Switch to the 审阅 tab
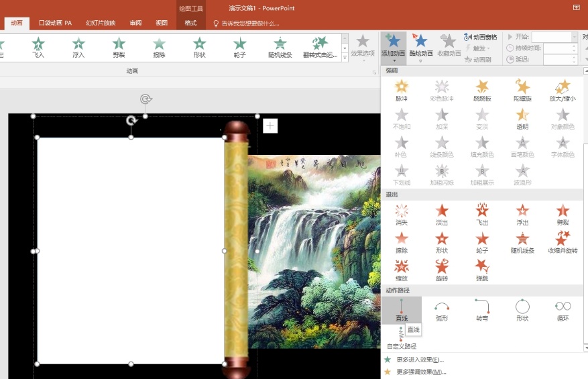This screenshot has width=588, height=379. [135, 23]
